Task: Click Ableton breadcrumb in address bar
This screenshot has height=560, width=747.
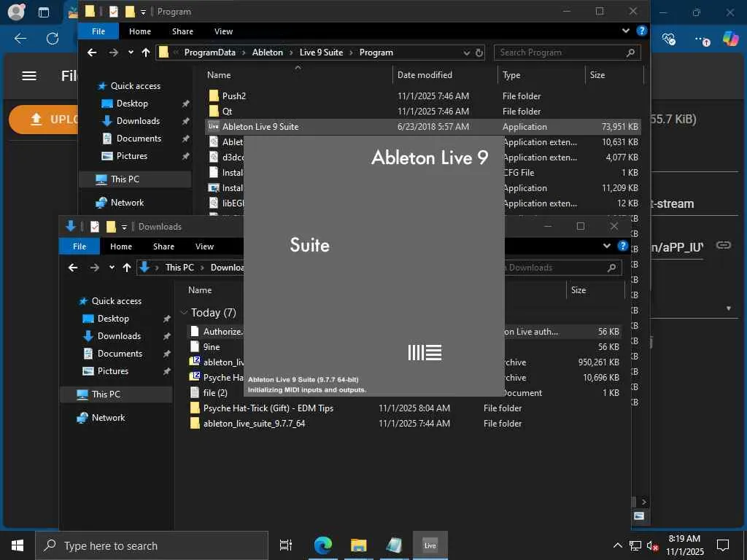Action: [x=267, y=52]
